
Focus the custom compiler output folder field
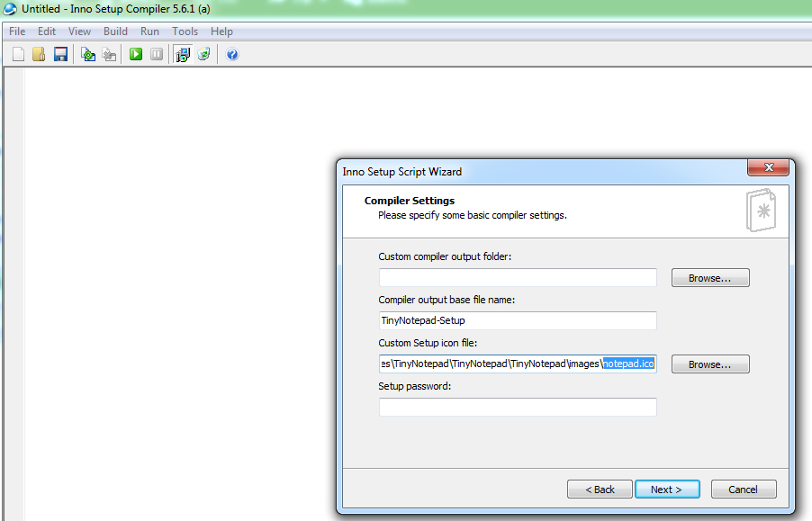[518, 277]
